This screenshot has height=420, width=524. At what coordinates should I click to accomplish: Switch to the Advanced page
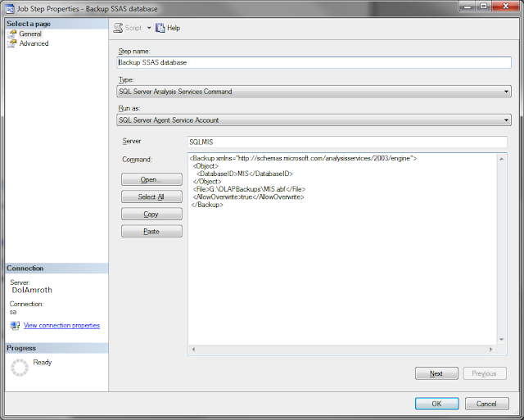(34, 43)
